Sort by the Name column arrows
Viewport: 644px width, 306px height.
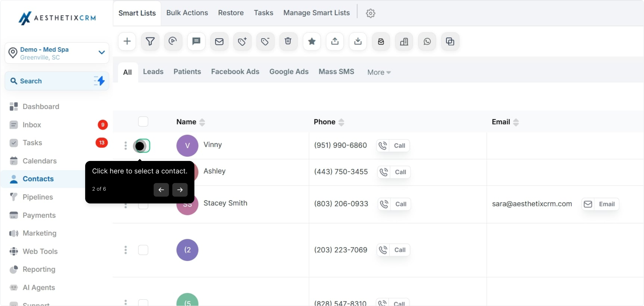(202, 122)
